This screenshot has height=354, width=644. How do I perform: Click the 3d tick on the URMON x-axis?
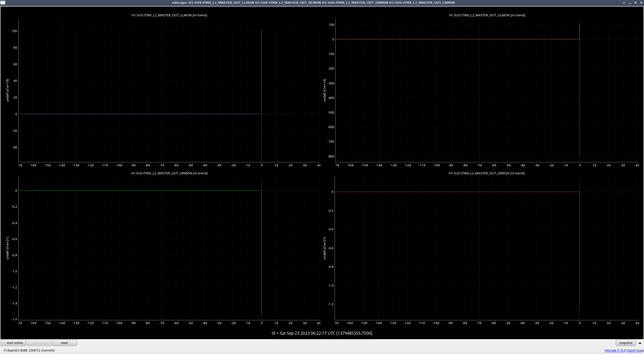(305, 323)
